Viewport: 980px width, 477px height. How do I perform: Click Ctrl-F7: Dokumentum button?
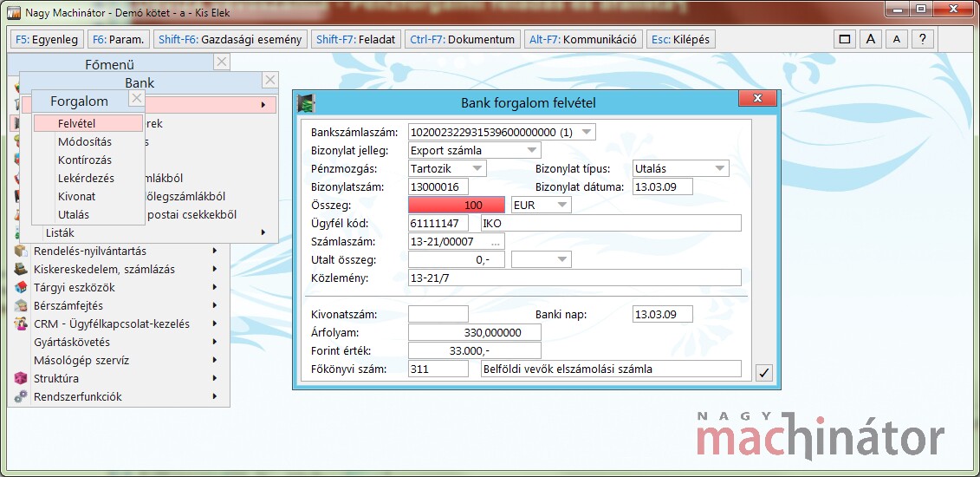463,39
